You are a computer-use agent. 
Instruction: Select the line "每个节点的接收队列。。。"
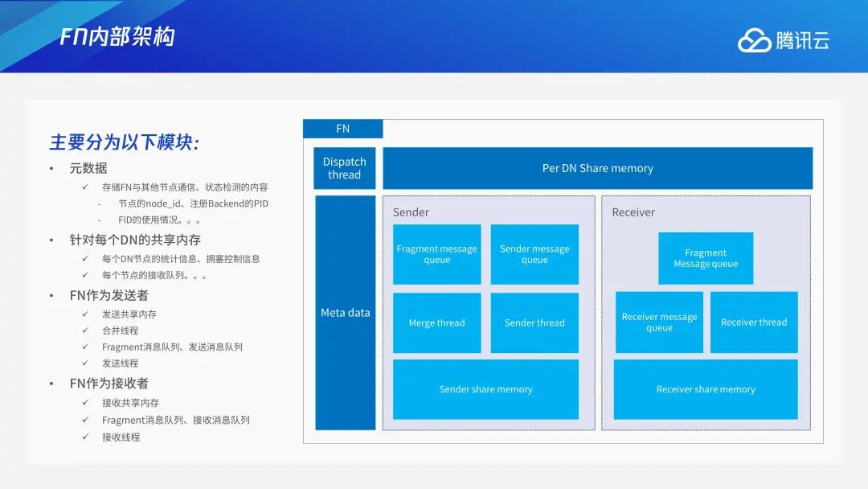(154, 275)
